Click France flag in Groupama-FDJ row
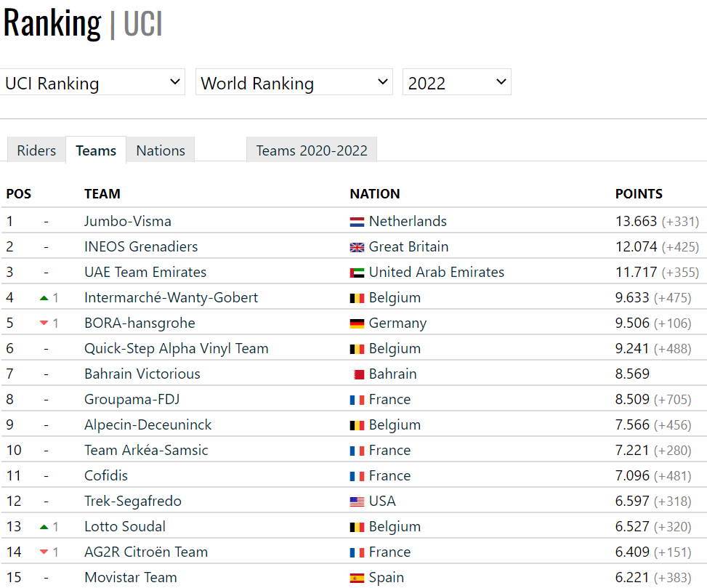This screenshot has width=707, height=588. click(x=357, y=400)
